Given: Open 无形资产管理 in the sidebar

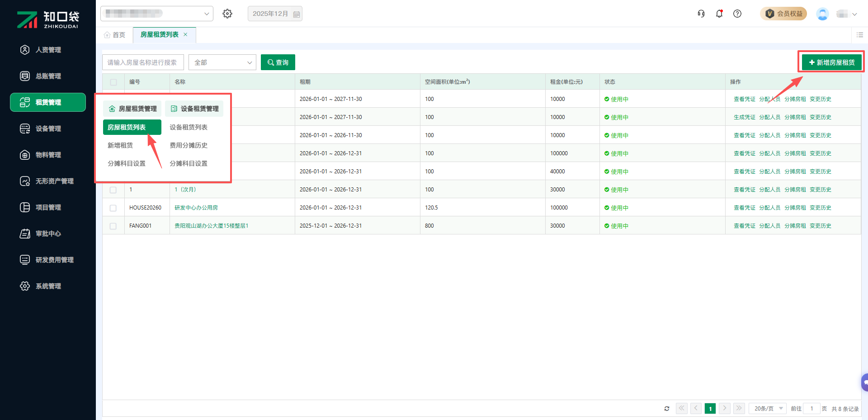Looking at the screenshot, I should click(48, 181).
